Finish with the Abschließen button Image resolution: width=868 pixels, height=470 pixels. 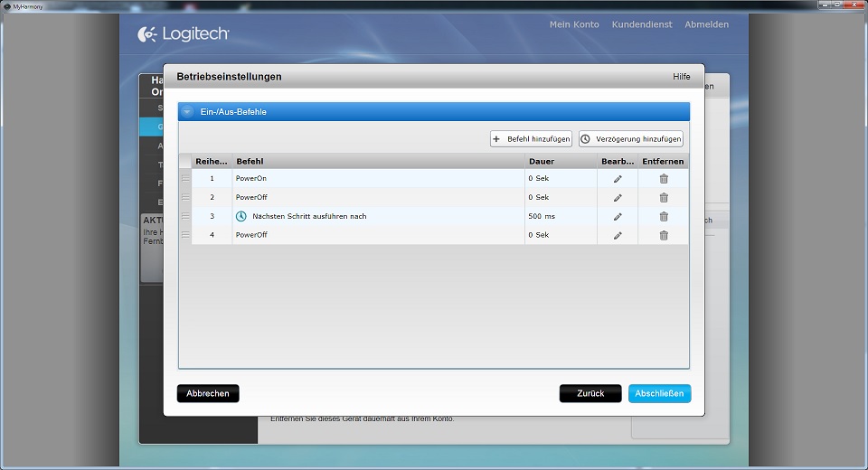[x=659, y=394]
